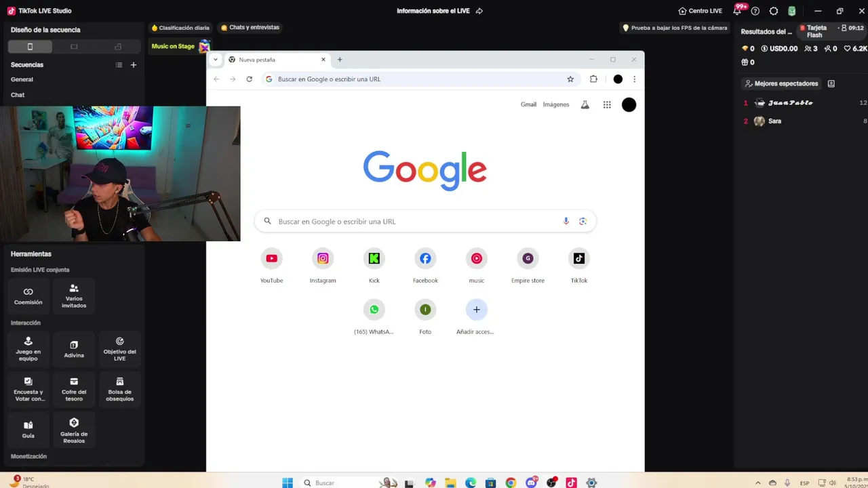
Task: Click the 6.2K likes counter
Action: click(x=855, y=49)
